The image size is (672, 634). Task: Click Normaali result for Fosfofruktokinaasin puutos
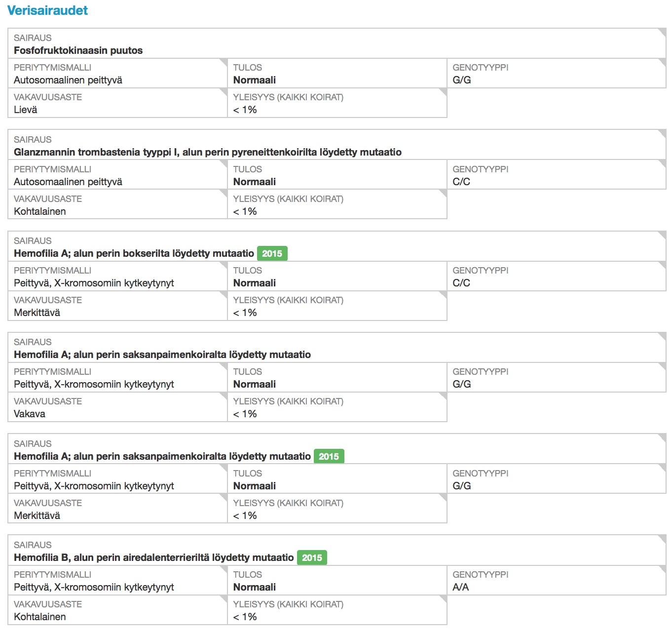click(x=254, y=80)
